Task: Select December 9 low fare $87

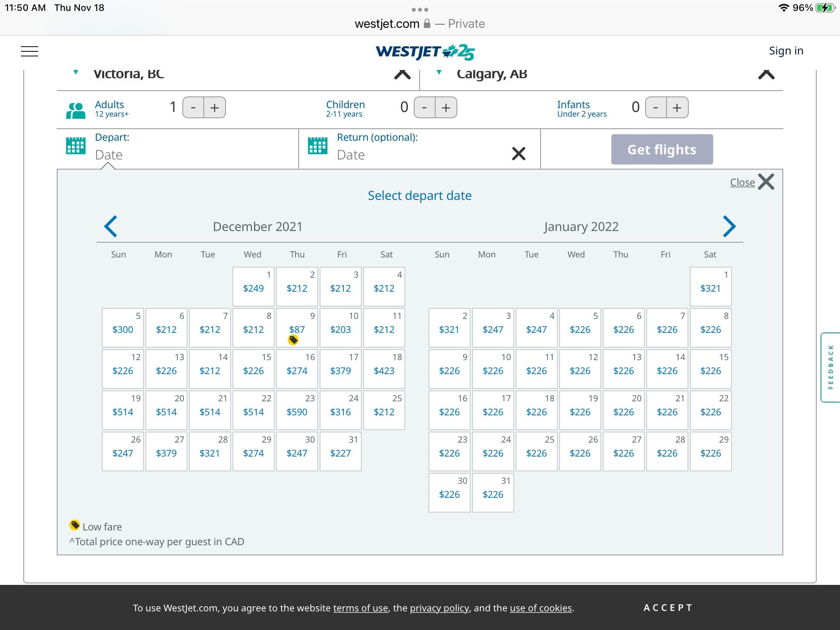Action: click(297, 328)
